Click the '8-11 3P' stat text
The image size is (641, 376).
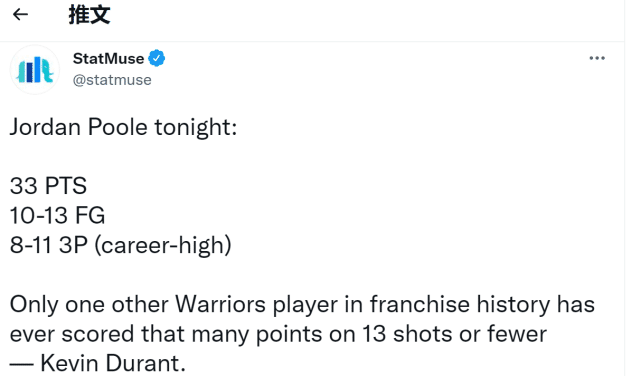click(49, 245)
